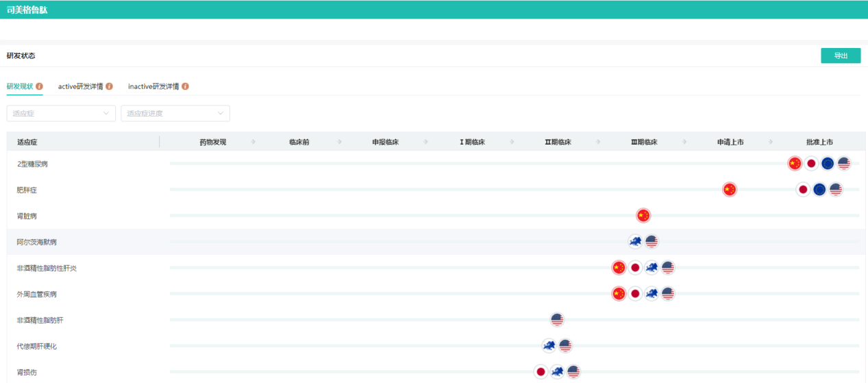Screen dimensions: 868x383
Task: Click US flag in 肾损伤 row
Action: (x=573, y=371)
